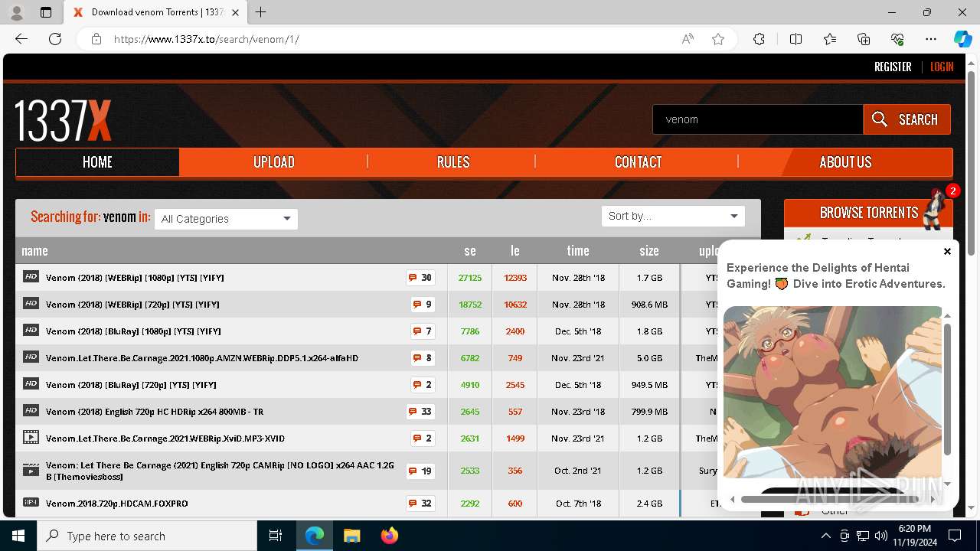Open comments bubble showing 32
The width and height of the screenshot is (980, 551).
coord(420,504)
